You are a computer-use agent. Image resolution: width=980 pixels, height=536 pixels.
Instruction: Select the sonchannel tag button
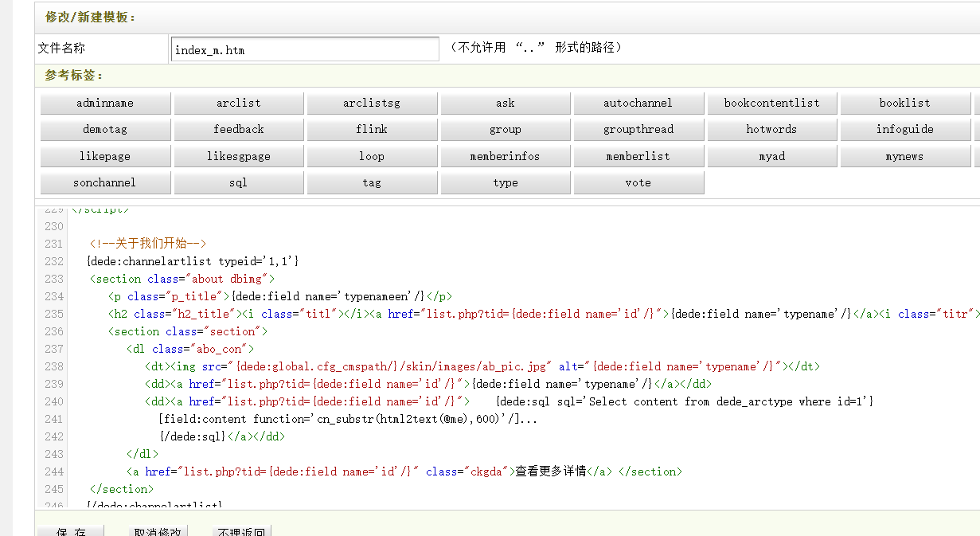tap(105, 182)
